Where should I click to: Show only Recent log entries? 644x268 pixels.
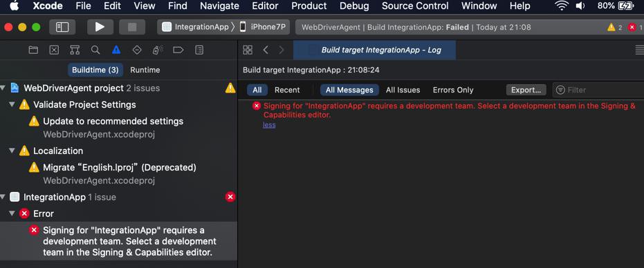coord(287,90)
